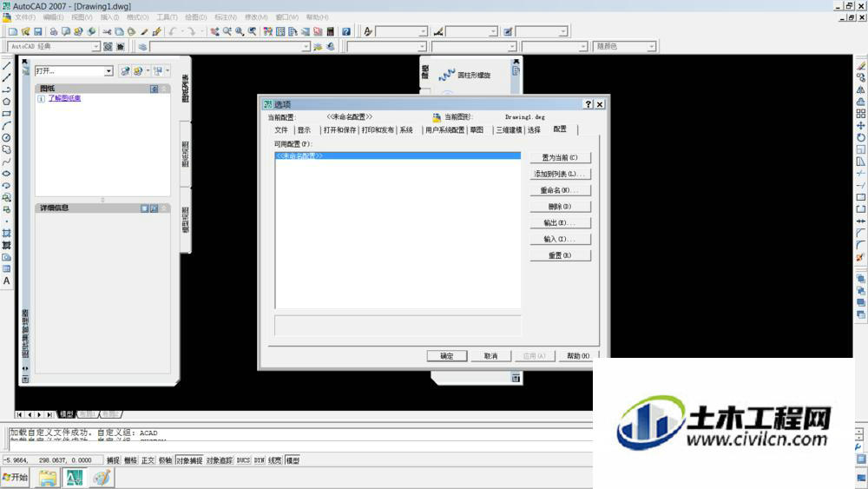Click the Open file icon in toolbar
This screenshot has height=489, width=868.
point(25,31)
